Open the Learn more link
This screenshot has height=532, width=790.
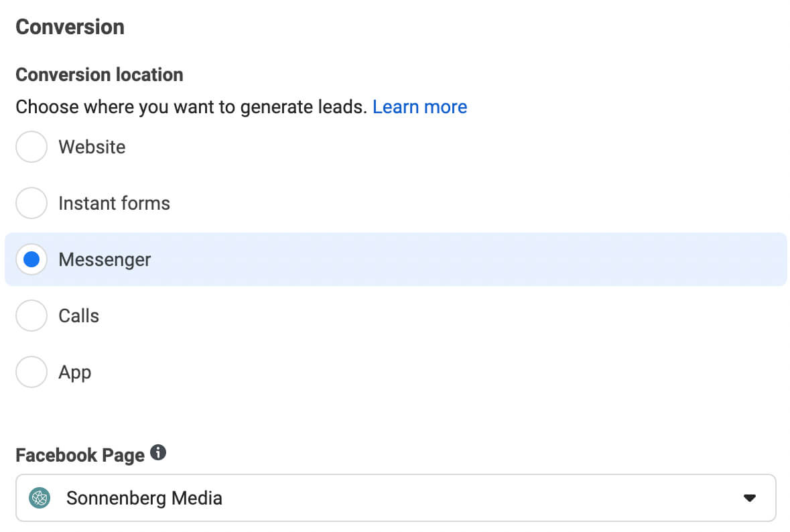pyautogui.click(x=419, y=107)
